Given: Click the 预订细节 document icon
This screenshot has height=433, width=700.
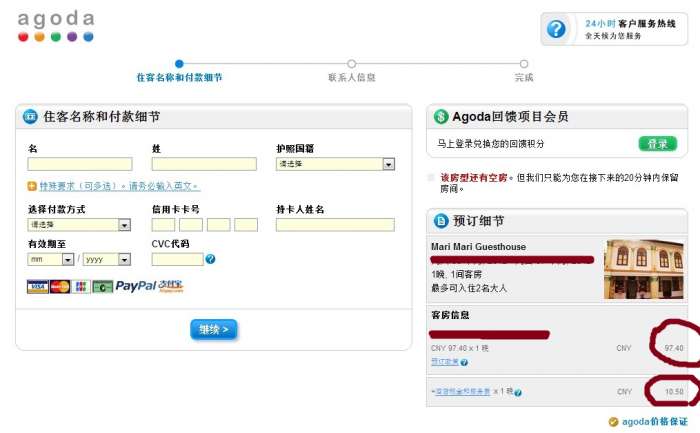Looking at the screenshot, I should tap(441, 221).
